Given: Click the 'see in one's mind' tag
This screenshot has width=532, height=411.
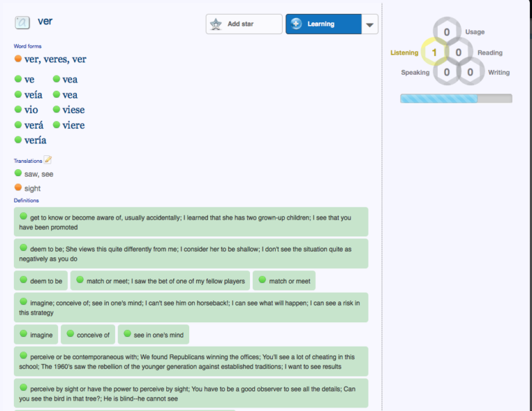Looking at the screenshot, I should click(153, 335).
